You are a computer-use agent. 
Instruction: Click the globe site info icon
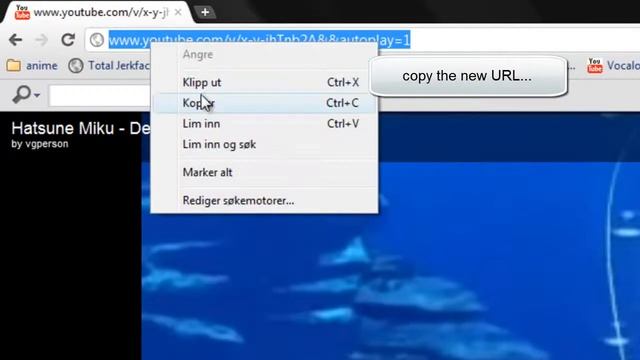97,40
